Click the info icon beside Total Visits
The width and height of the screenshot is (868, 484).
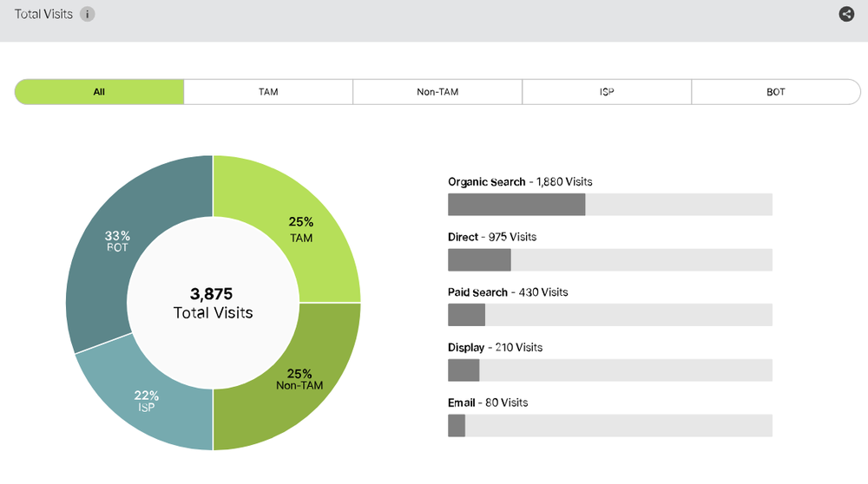[x=87, y=14]
